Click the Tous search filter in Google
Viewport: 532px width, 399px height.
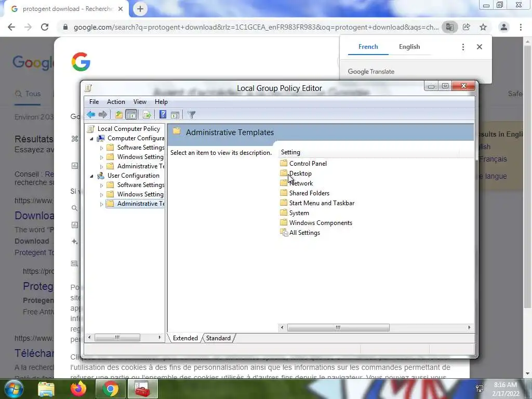[x=28, y=94]
